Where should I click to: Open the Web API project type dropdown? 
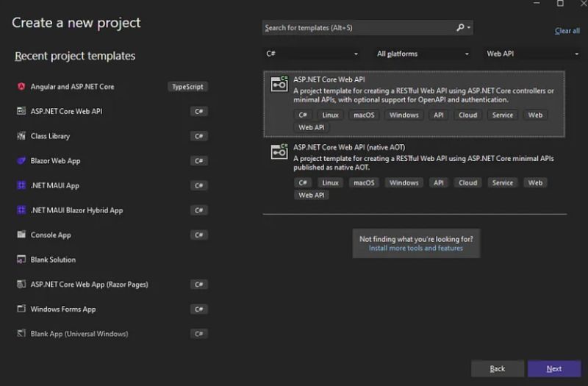(532, 54)
